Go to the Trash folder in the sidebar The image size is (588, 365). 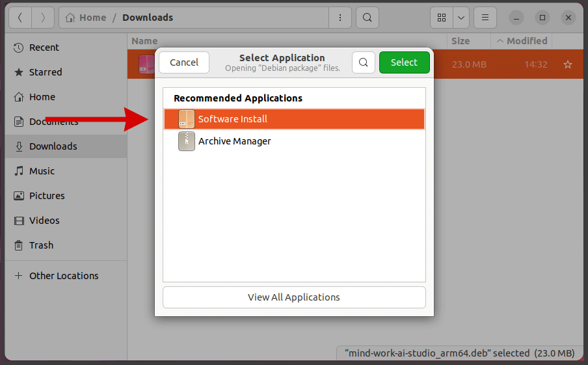pos(41,245)
